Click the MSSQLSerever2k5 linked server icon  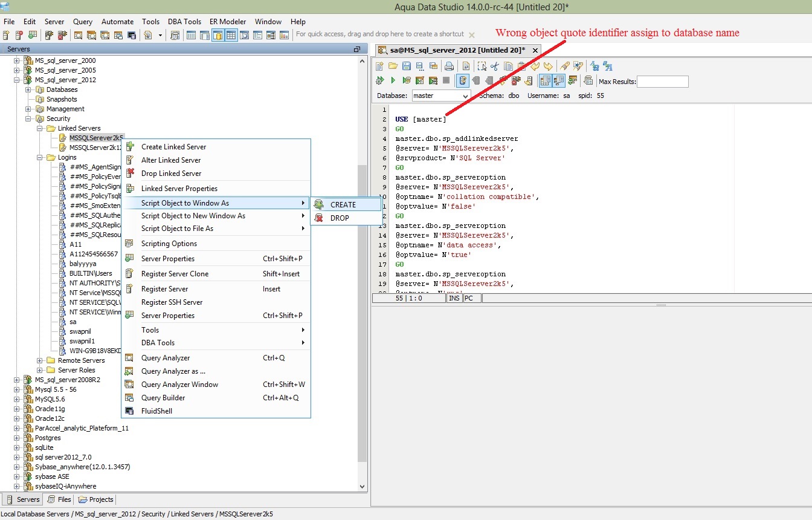point(63,138)
